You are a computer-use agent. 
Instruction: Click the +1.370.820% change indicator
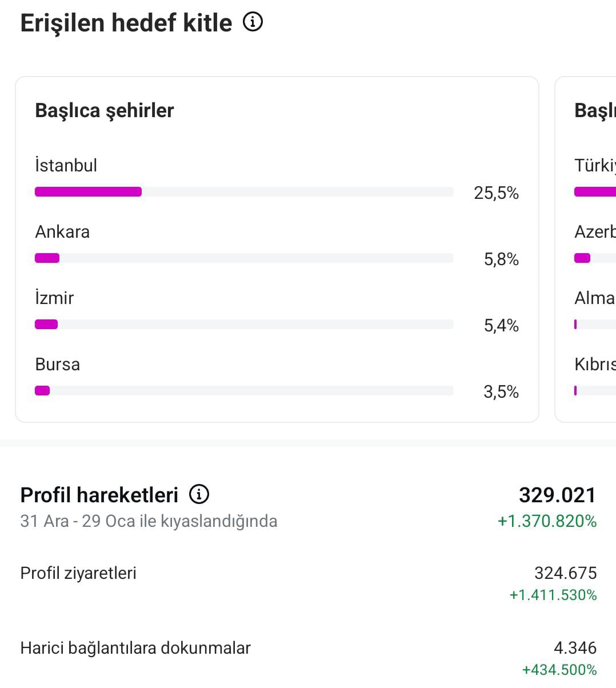coord(547,521)
